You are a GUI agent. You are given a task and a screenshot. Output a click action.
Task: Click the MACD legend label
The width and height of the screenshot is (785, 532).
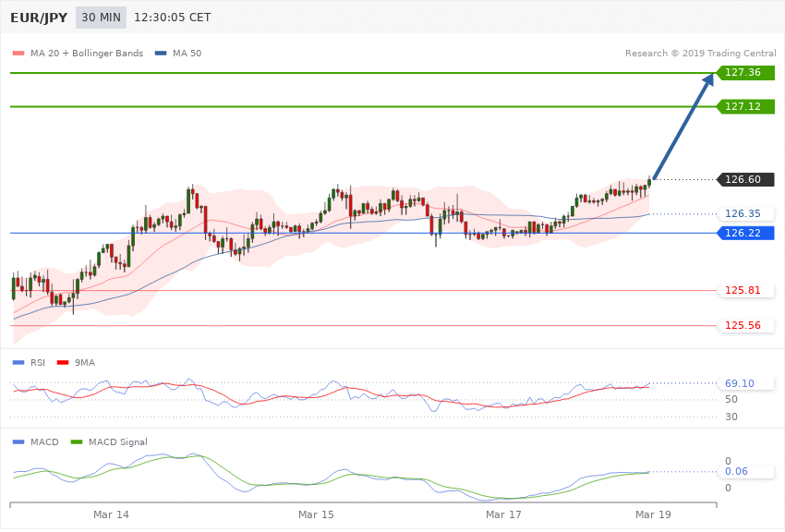[44, 441]
